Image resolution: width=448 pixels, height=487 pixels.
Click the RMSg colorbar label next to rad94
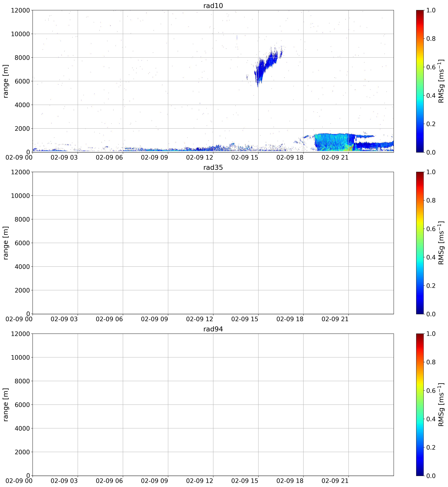click(x=441, y=405)
